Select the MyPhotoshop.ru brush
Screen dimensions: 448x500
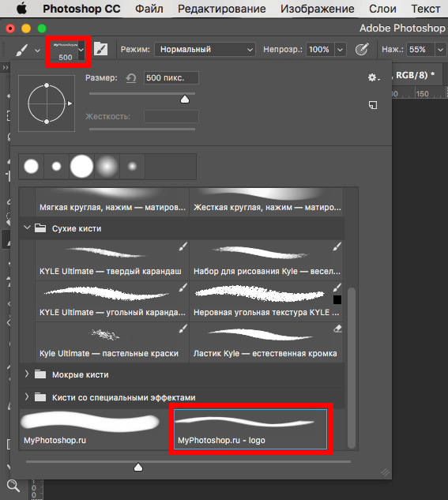point(96,429)
